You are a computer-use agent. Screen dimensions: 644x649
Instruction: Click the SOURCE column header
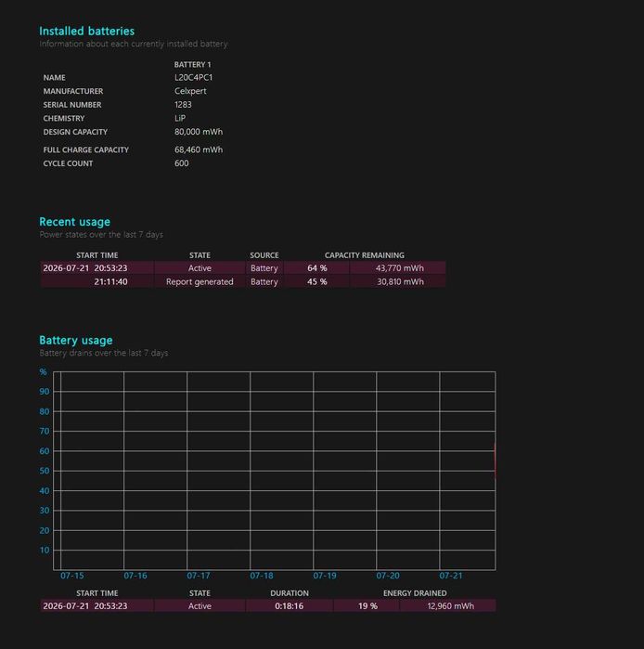pyautogui.click(x=264, y=255)
